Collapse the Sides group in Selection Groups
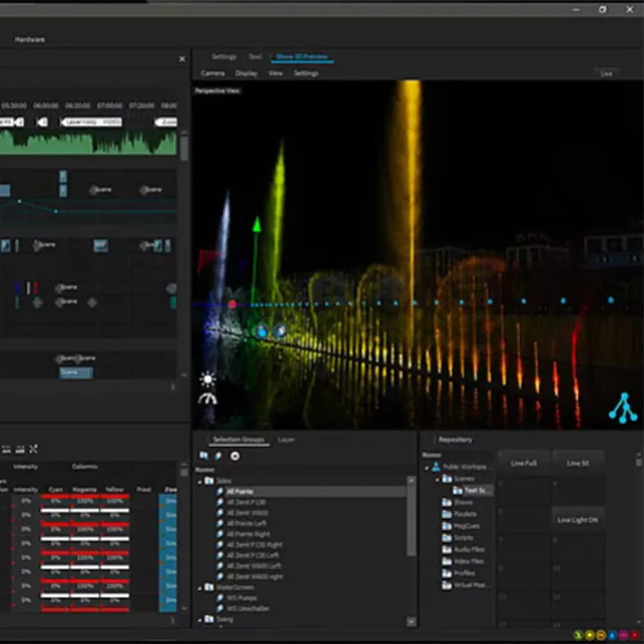644x644 pixels. [201, 480]
